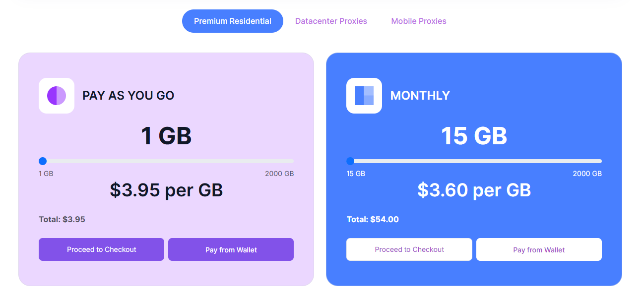Click the Pay As You Go slider handle
644x298 pixels.
click(x=43, y=161)
